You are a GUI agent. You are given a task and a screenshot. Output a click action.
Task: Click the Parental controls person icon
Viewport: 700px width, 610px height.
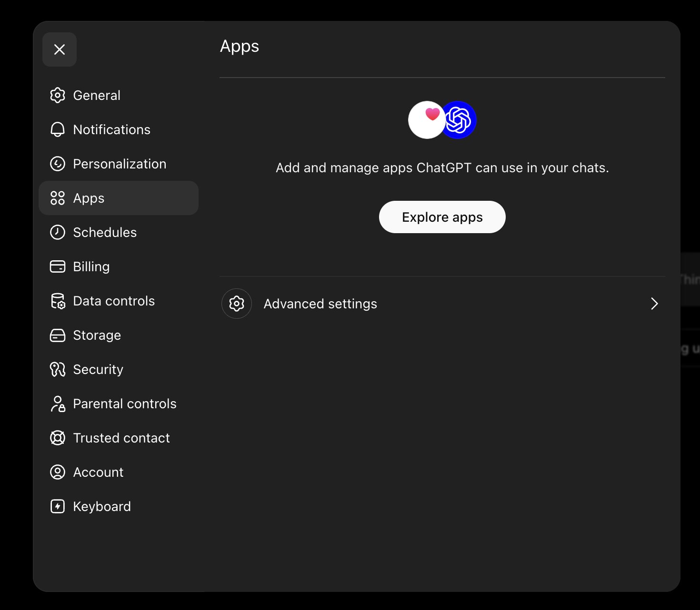click(58, 403)
